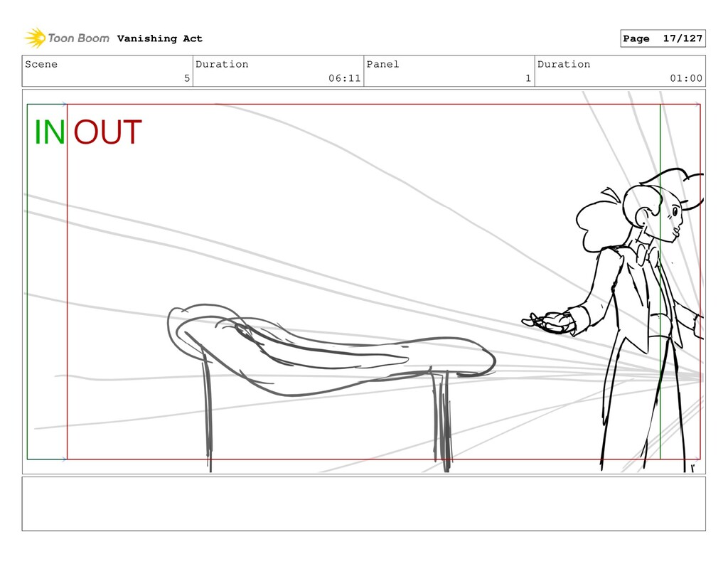Click the magician's outstretched hand
Image resolution: width=728 pixels, height=564 pixels.
550,322
